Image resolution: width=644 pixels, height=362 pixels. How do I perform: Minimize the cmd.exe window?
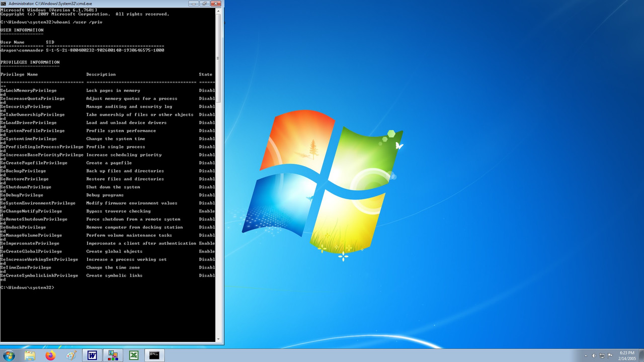[194, 4]
